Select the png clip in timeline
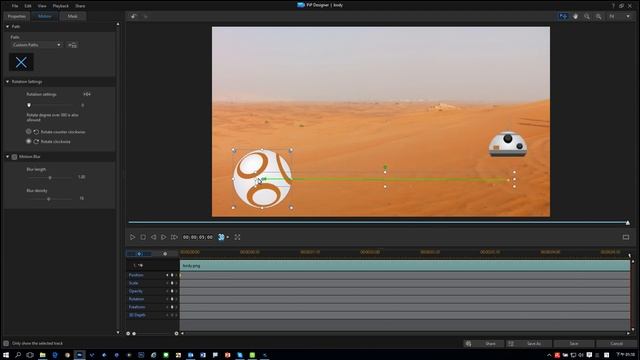Image resolution: width=640 pixels, height=360 pixels. coord(405,266)
